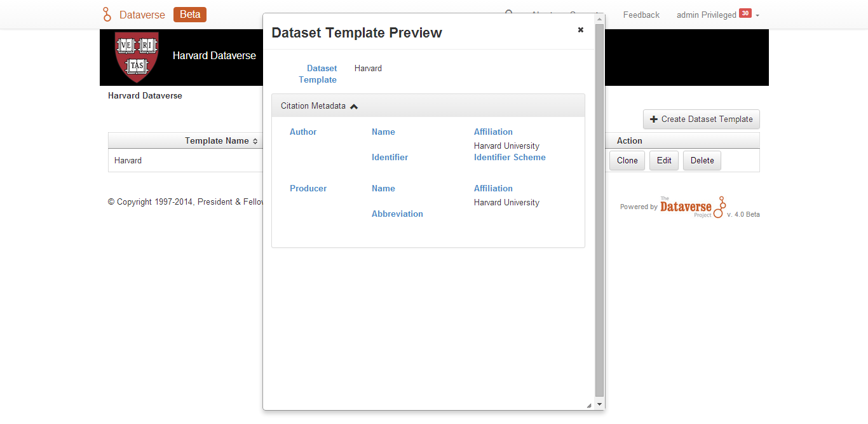Click the Producer field label
The height and width of the screenshot is (424, 868).
pyautogui.click(x=308, y=188)
